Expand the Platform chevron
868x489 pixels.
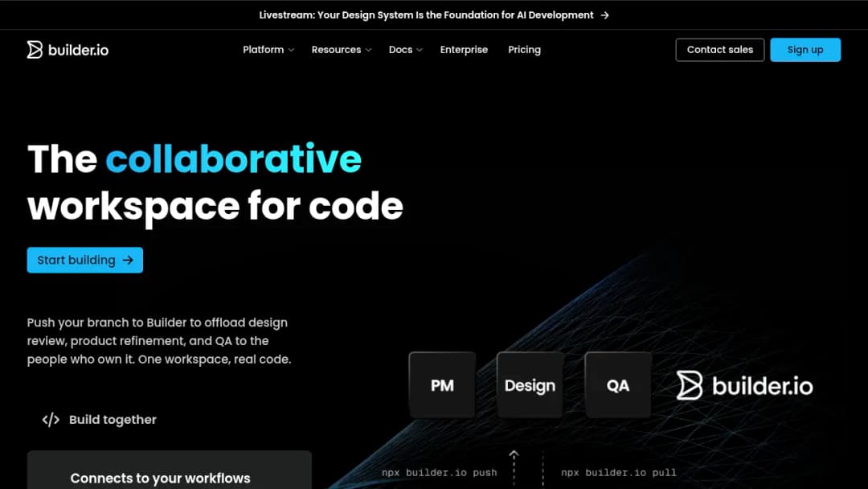[291, 50]
